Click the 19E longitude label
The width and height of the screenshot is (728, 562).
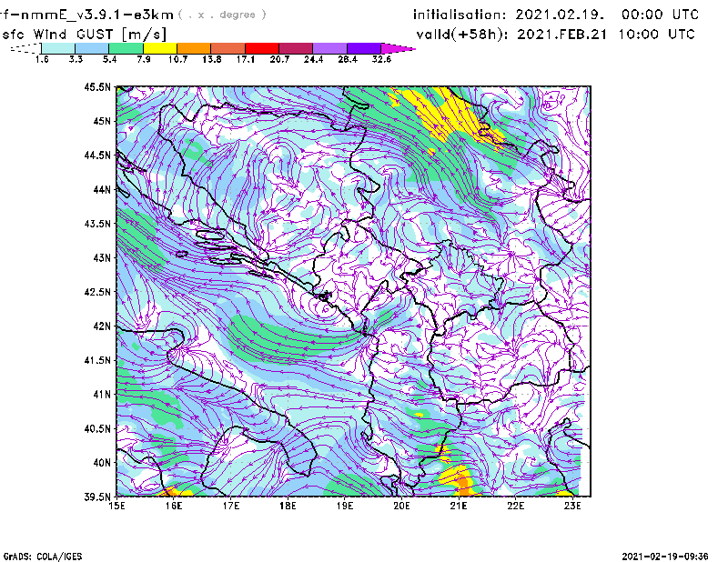click(x=345, y=506)
